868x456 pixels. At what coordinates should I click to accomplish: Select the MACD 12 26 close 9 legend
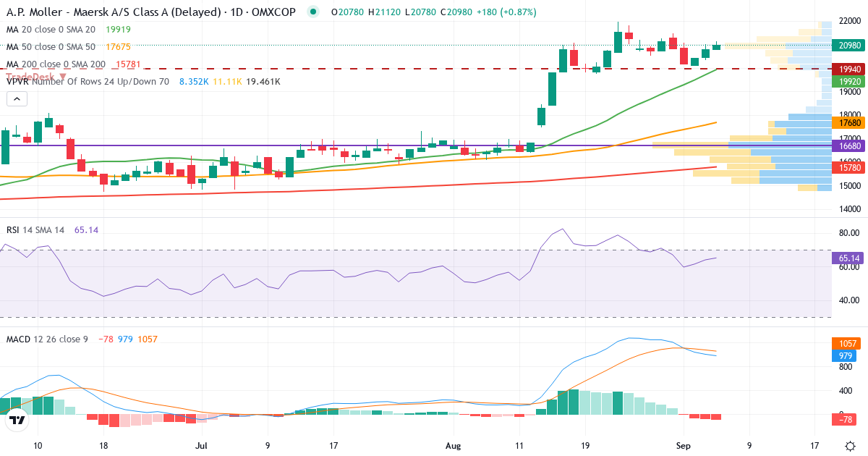(x=47, y=339)
